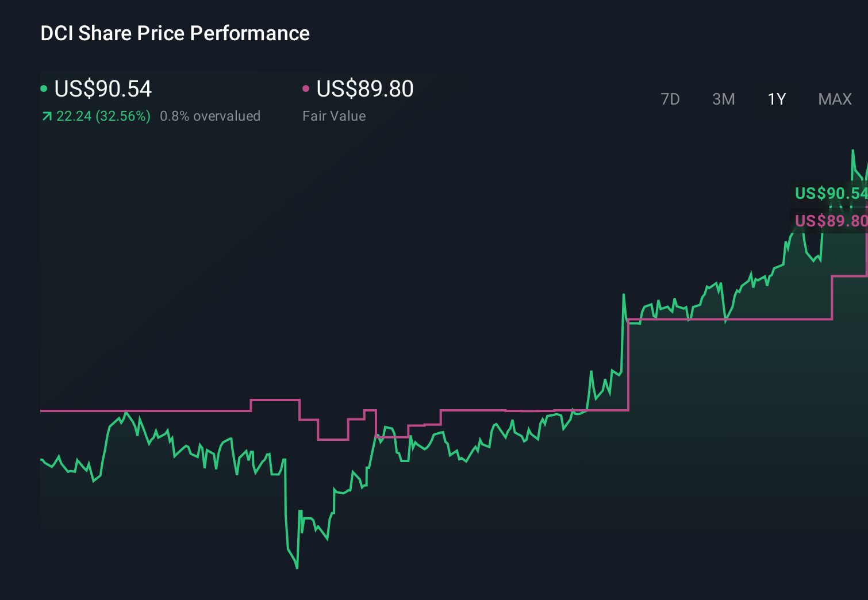Switch to the 7D time range
Screen dimensions: 868x600
click(670, 99)
